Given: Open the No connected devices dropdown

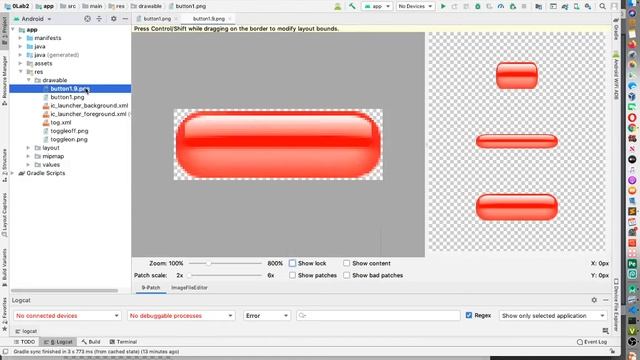Looking at the screenshot, I should click(67, 316).
